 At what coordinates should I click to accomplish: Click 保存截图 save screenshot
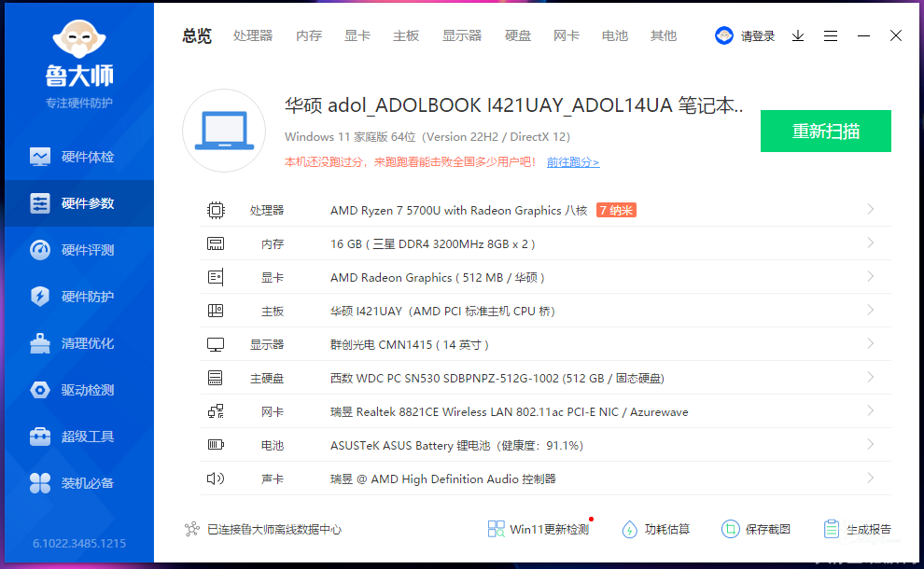pyautogui.click(x=756, y=529)
